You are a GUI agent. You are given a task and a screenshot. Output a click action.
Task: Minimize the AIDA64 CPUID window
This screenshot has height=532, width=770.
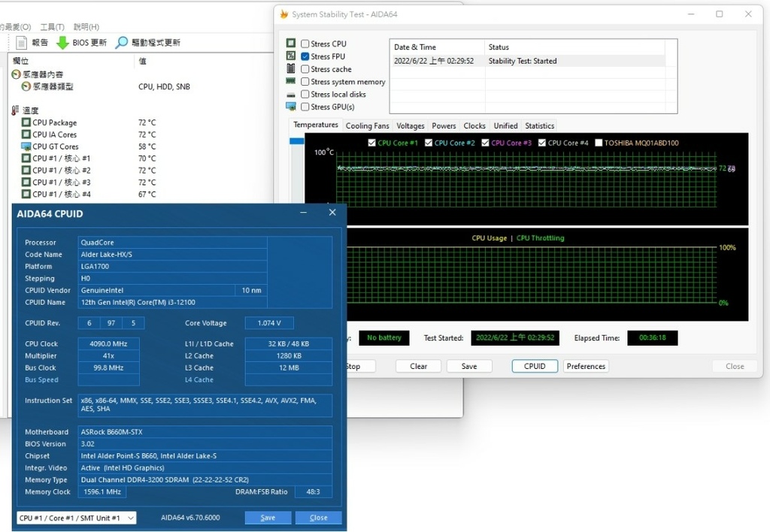[x=304, y=213]
